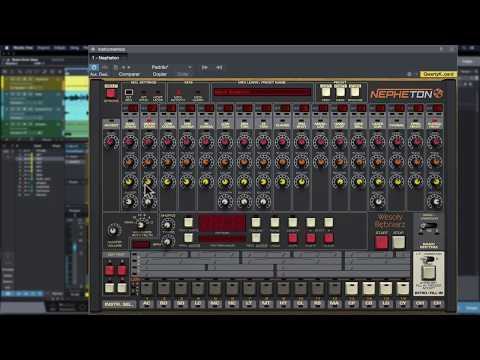Select the Snare Drum channel label

pyautogui.click(x=149, y=125)
